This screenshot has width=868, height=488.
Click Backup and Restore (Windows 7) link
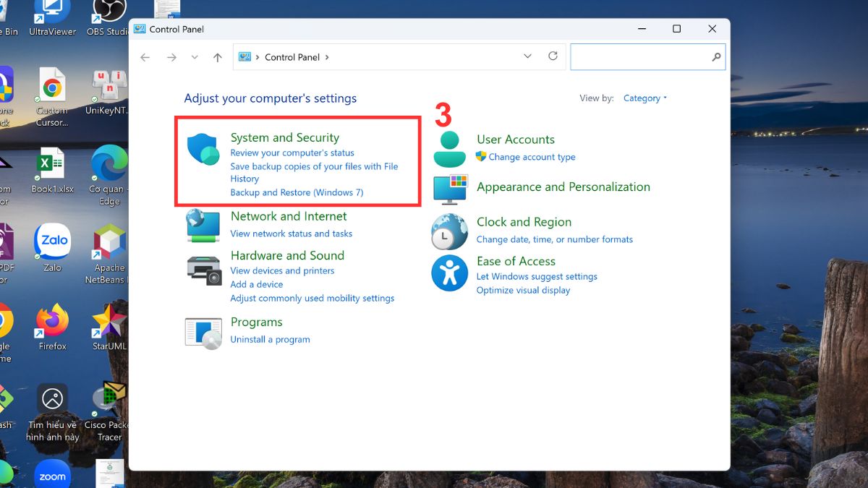coord(297,192)
